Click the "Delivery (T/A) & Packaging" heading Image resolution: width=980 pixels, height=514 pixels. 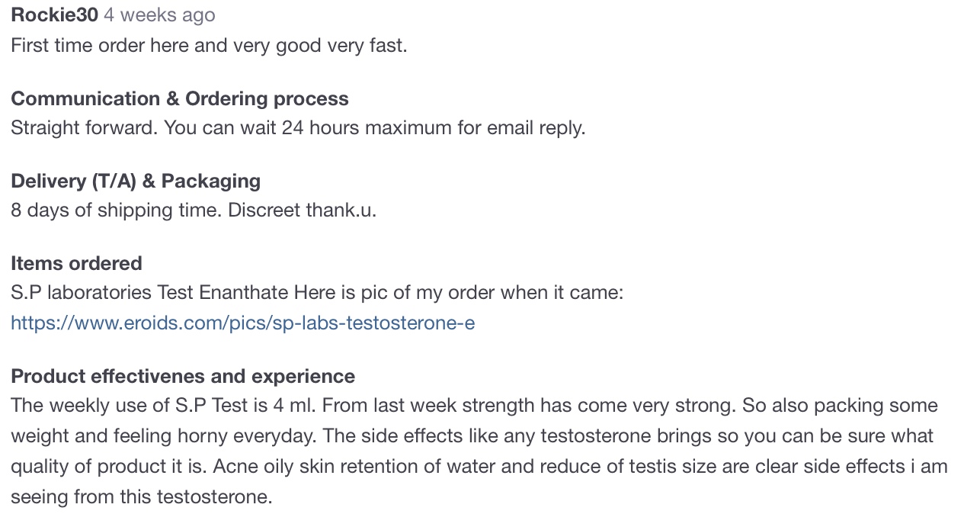135,182
